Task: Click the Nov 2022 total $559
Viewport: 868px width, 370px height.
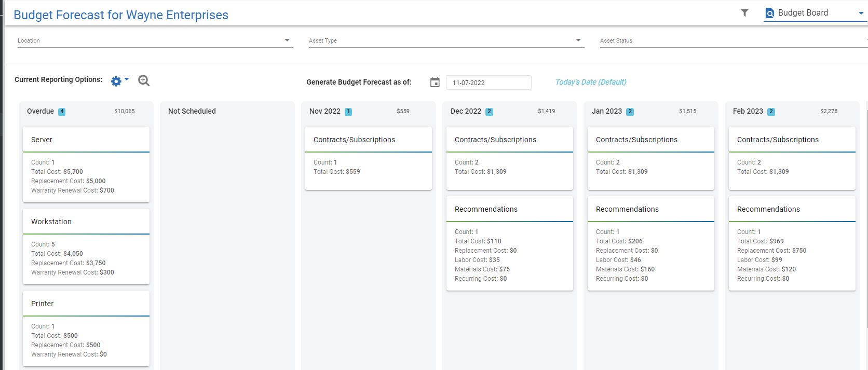Action: coord(403,111)
